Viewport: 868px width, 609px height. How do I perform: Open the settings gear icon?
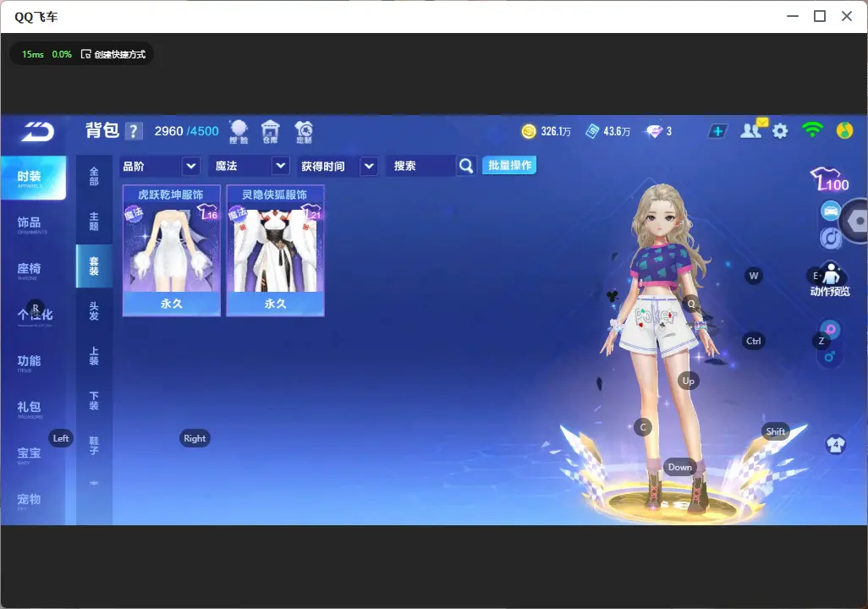pyautogui.click(x=780, y=131)
